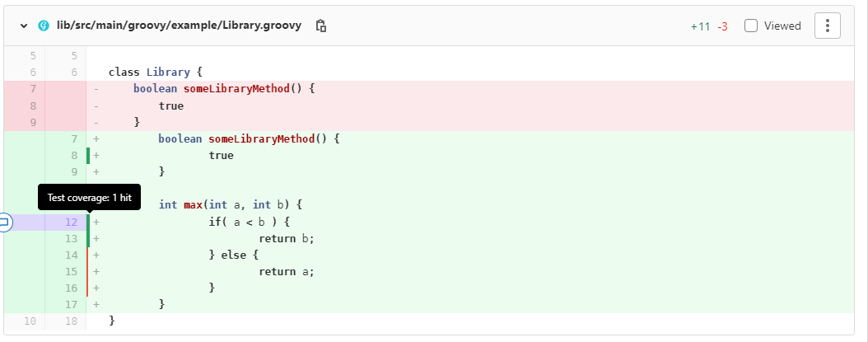Click new line number 16

(x=71, y=288)
